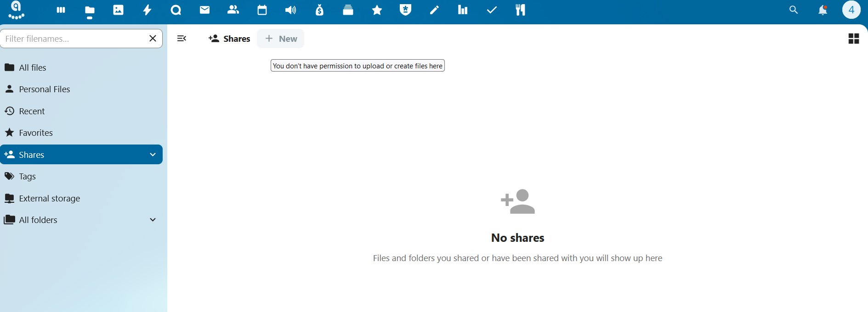Expand the Shares submenu chevron
Viewport: 868px width, 312px height.
(x=153, y=155)
